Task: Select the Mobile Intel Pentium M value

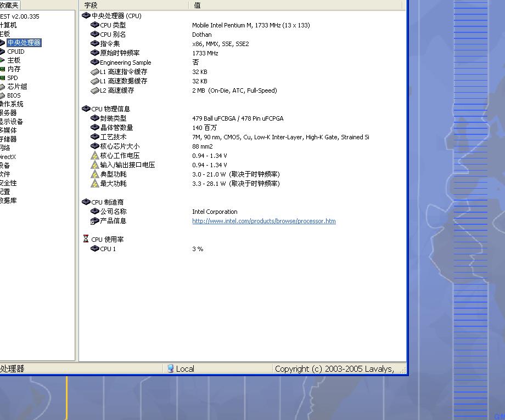Action: point(251,25)
